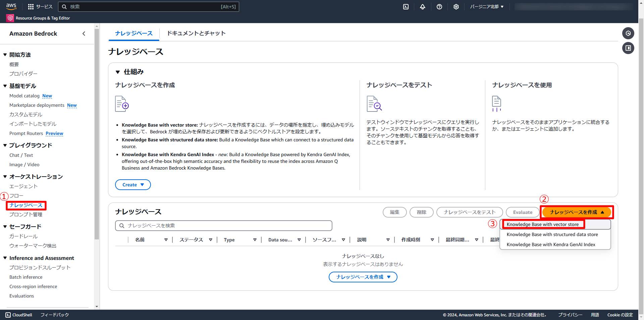Open Prompt Routers in the sidebar
This screenshot has height=320, width=644.
(x=26, y=134)
